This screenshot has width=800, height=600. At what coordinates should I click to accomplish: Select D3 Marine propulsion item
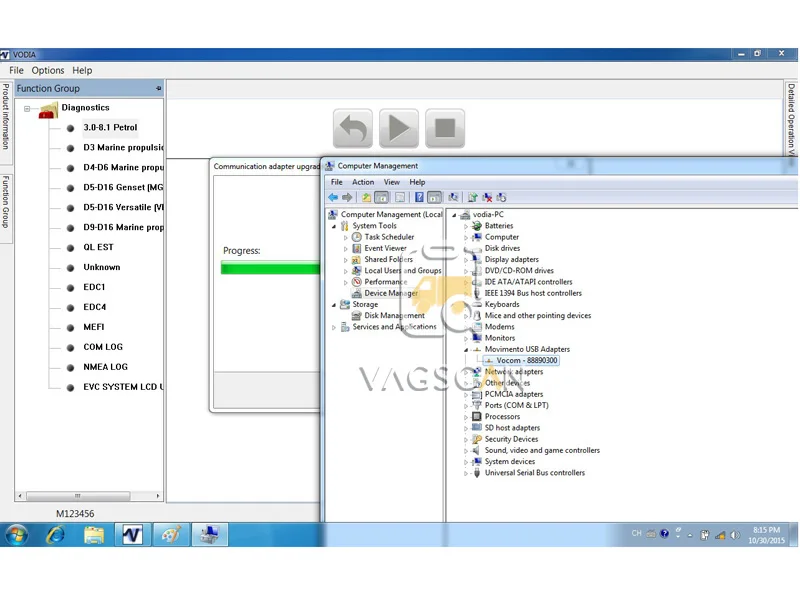[x=123, y=147]
